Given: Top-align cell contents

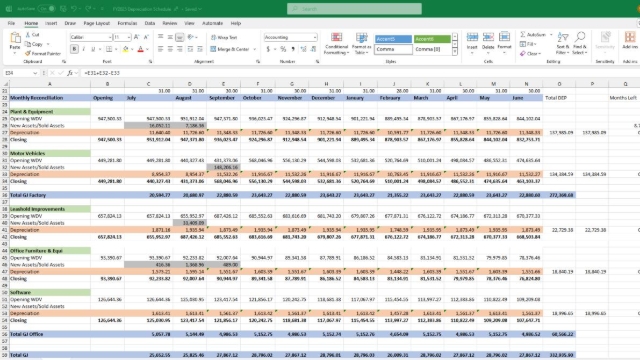Looking at the screenshot, I should pos(160,37).
